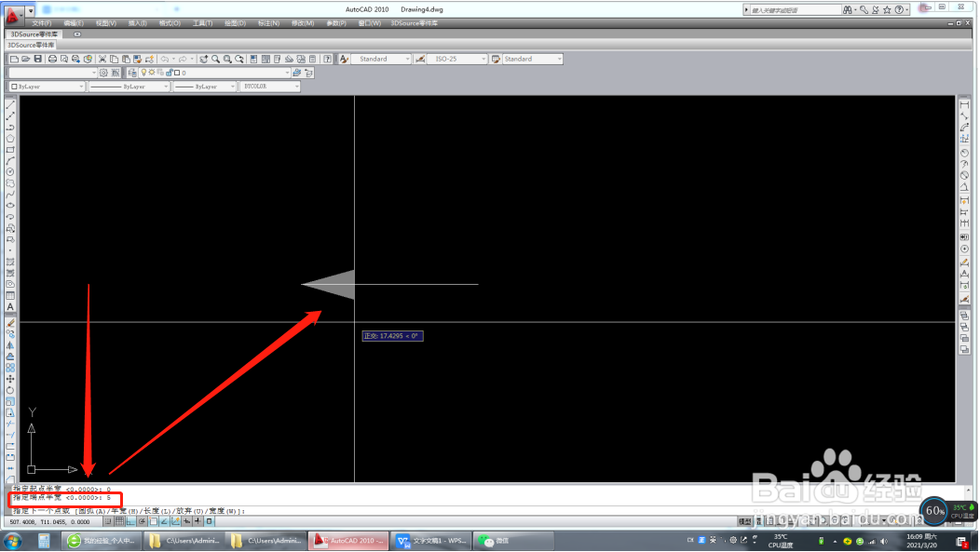The width and height of the screenshot is (980, 552).
Task: Activate the Pan realtime tool
Action: pyautogui.click(x=204, y=59)
